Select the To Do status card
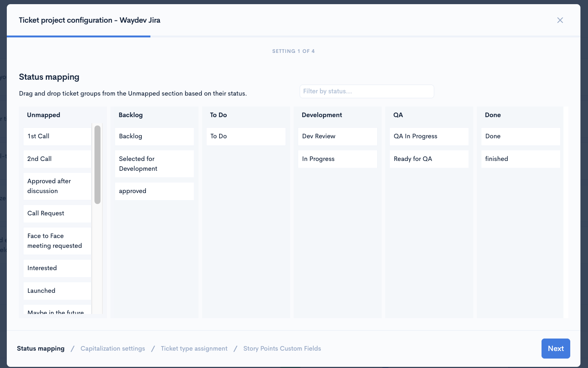The image size is (588, 368). point(246,136)
